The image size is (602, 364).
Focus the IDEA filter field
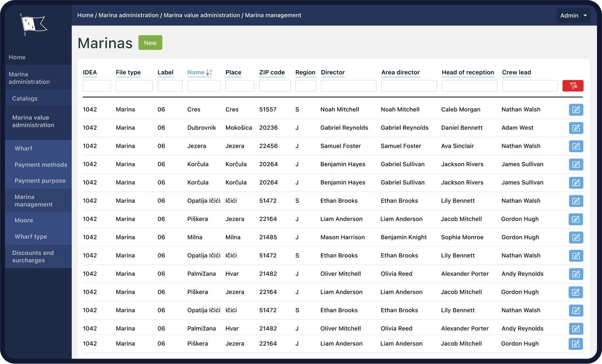click(x=97, y=86)
